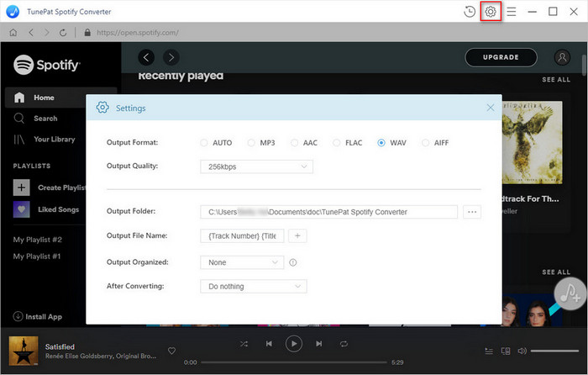
Task: Open the user profile avatar icon
Action: (562, 57)
